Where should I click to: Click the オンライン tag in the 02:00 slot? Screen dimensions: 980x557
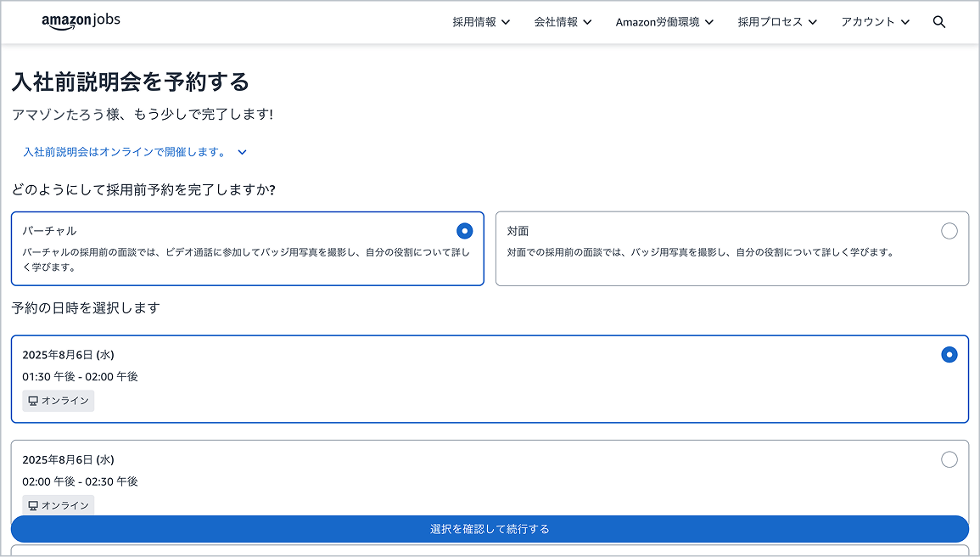[x=59, y=505]
